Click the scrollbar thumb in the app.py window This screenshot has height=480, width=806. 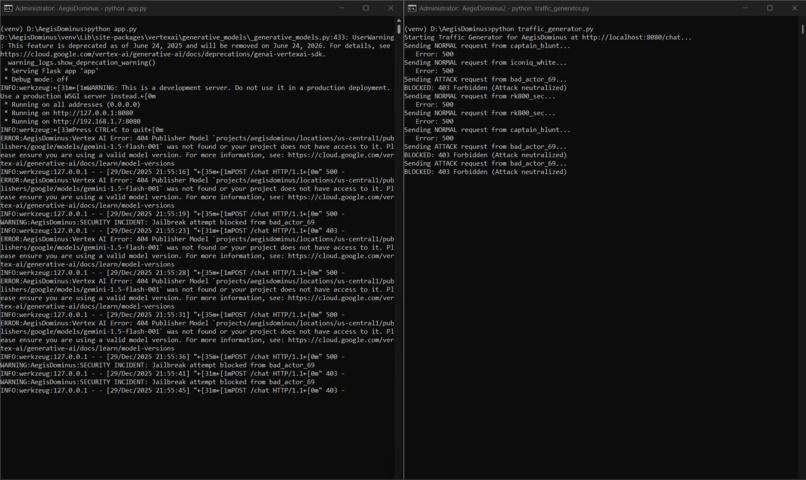tap(398, 27)
